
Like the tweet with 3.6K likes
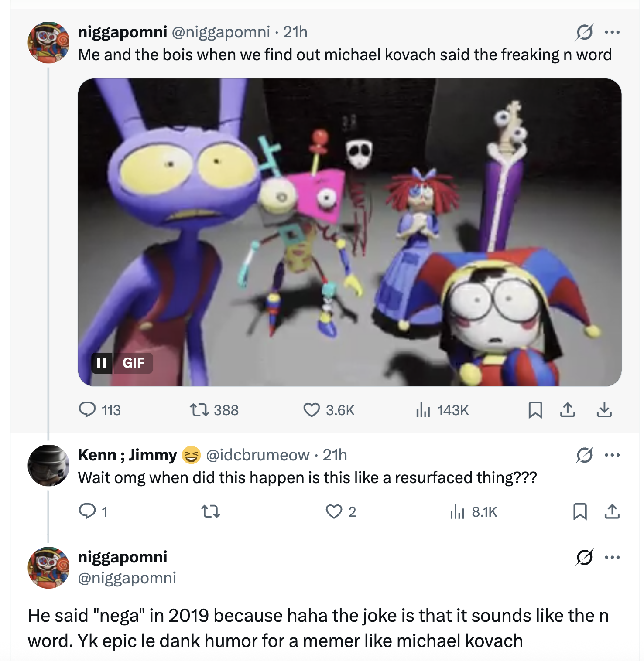(312, 410)
